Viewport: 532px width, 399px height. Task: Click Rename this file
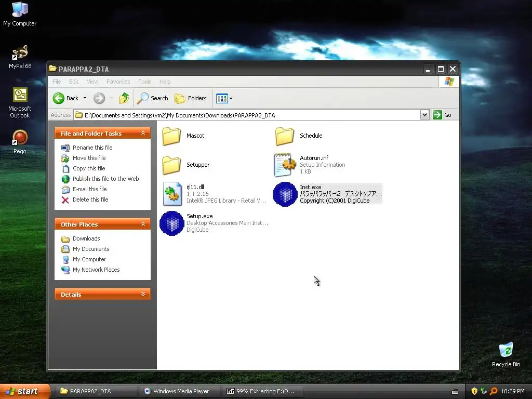click(x=92, y=148)
